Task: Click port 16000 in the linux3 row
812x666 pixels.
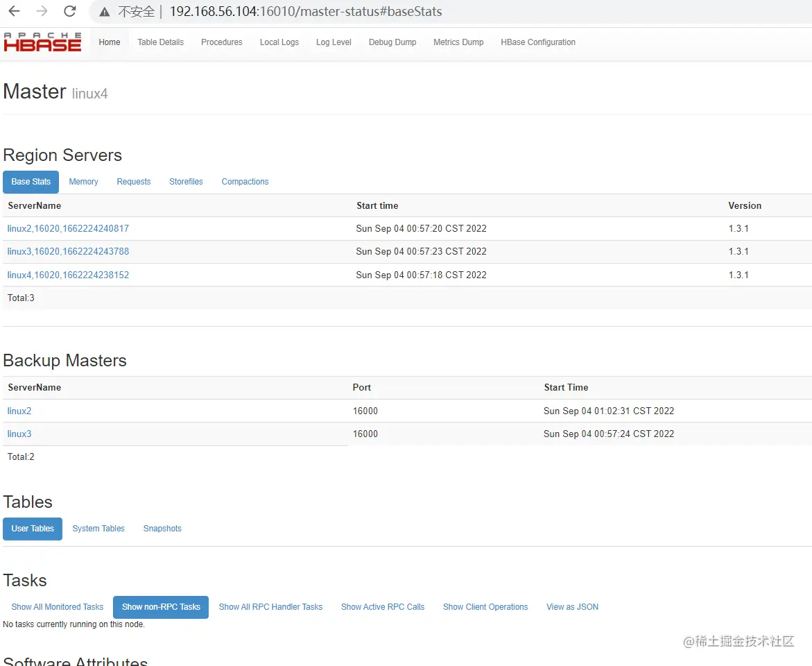Action: click(365, 434)
